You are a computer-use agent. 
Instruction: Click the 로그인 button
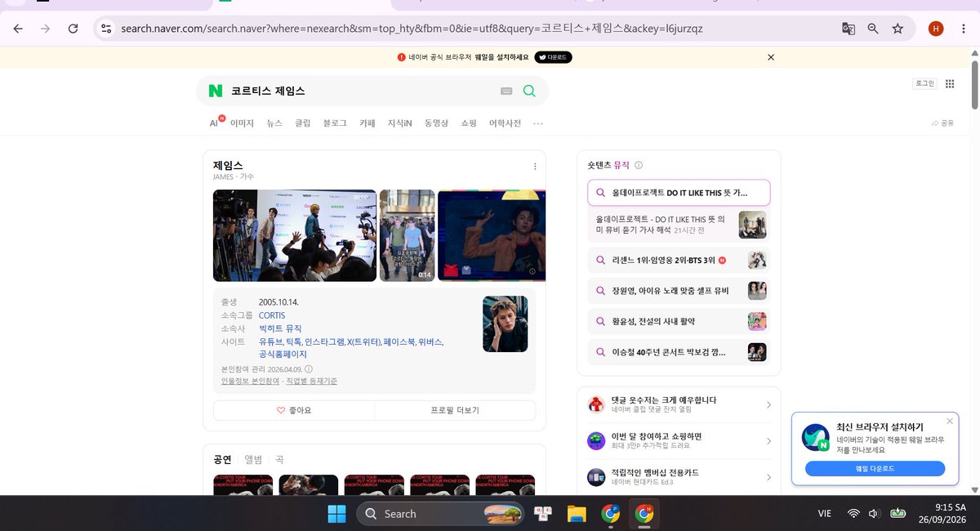click(924, 83)
